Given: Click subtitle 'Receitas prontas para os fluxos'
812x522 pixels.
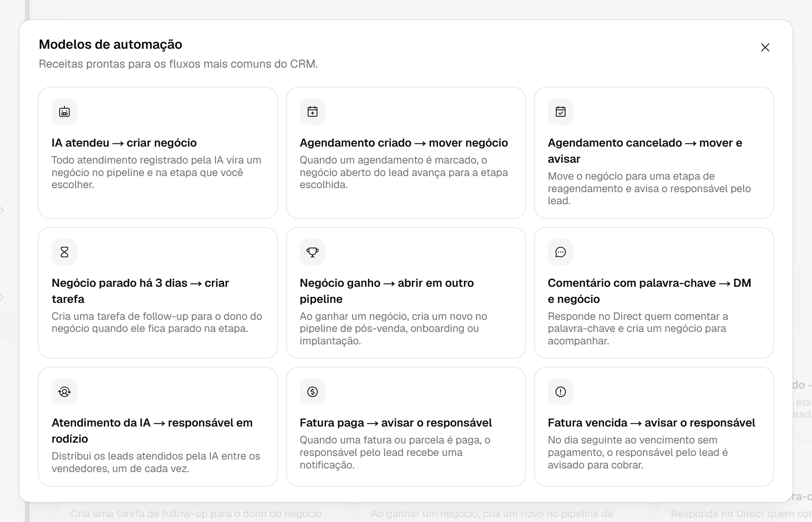Looking at the screenshot, I should 178,64.
